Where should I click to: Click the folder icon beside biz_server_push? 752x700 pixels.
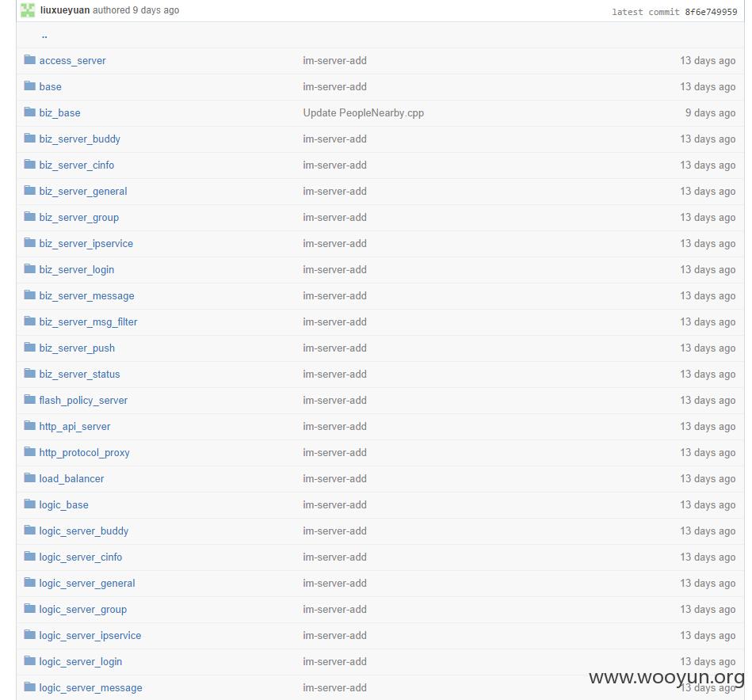pyautogui.click(x=30, y=347)
